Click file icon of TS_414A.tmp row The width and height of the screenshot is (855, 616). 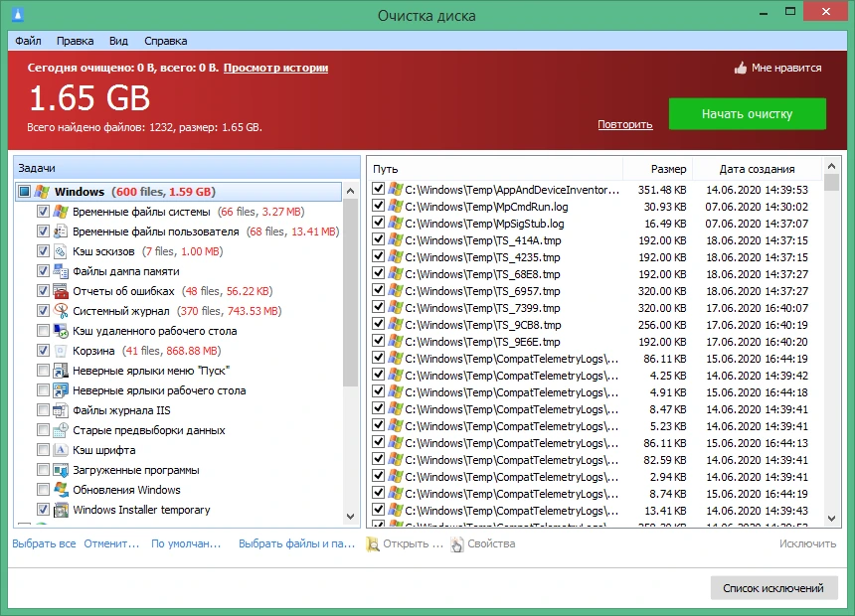coord(396,240)
